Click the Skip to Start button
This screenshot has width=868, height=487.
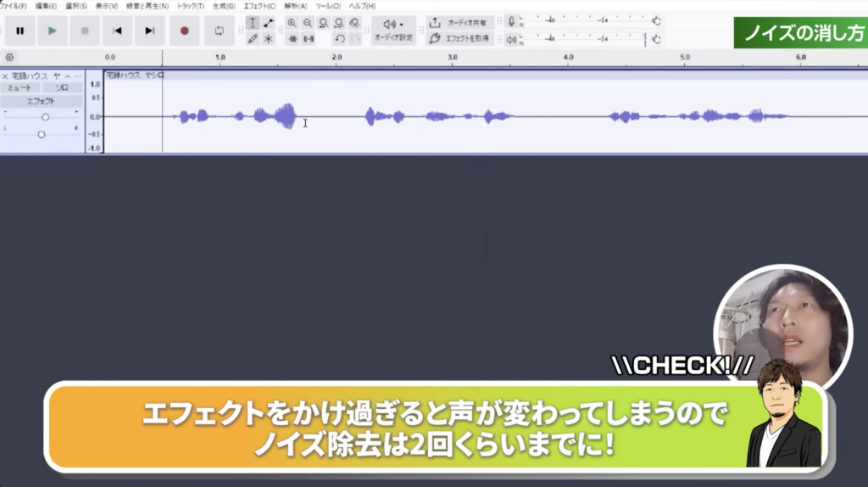(118, 31)
